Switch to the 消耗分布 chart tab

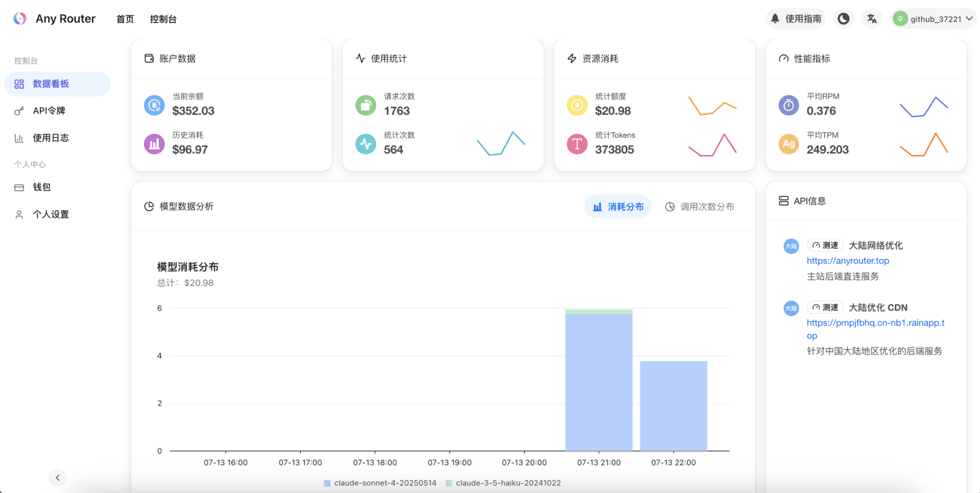click(x=618, y=207)
